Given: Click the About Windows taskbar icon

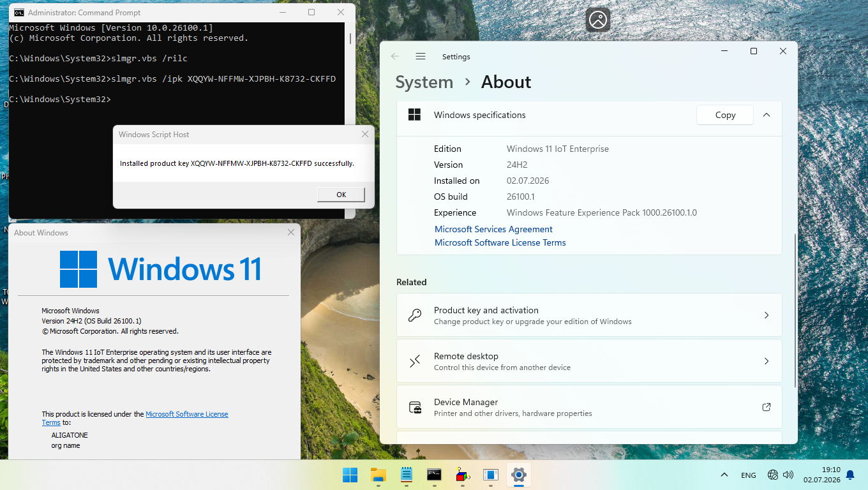Looking at the screenshot, I should (490, 475).
